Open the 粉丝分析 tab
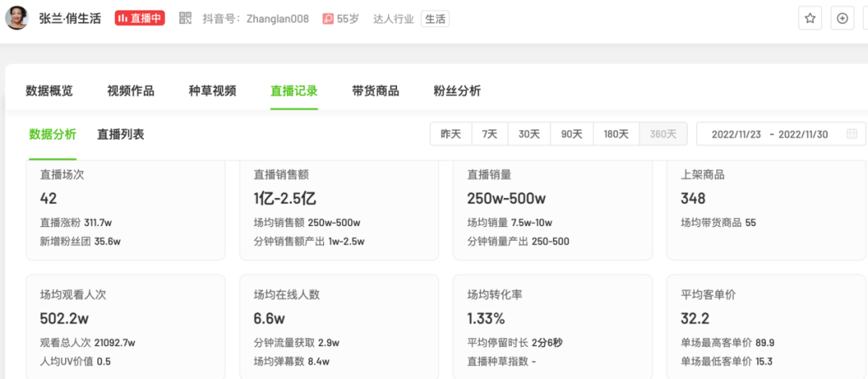This screenshot has width=868, height=379. [457, 91]
